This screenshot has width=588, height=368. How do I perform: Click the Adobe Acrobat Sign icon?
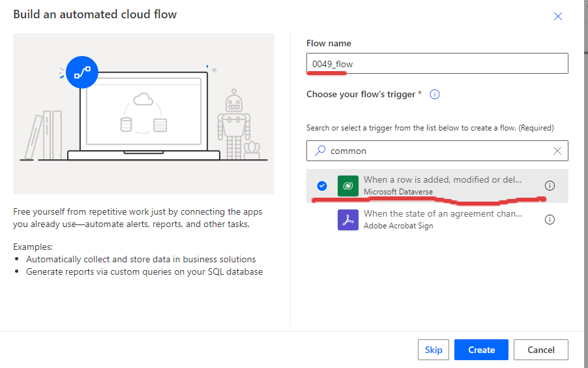(347, 220)
